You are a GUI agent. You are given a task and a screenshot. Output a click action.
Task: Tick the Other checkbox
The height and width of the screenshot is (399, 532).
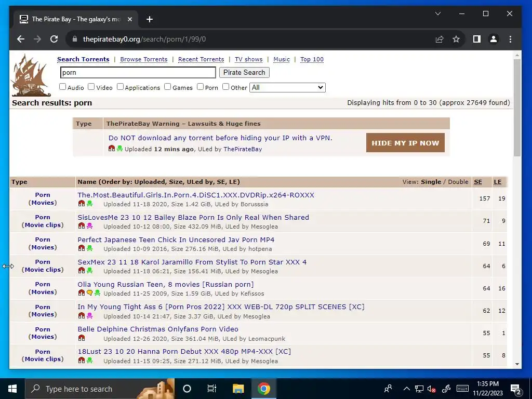click(225, 87)
